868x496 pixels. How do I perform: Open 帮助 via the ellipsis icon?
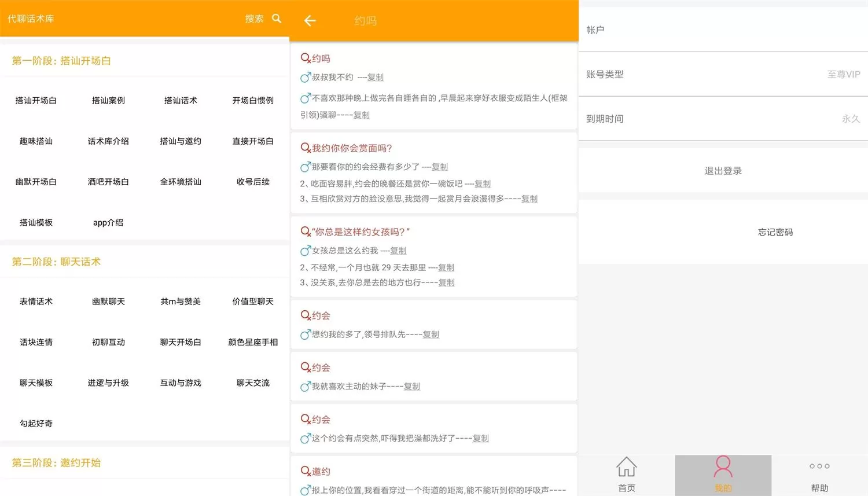(819, 466)
